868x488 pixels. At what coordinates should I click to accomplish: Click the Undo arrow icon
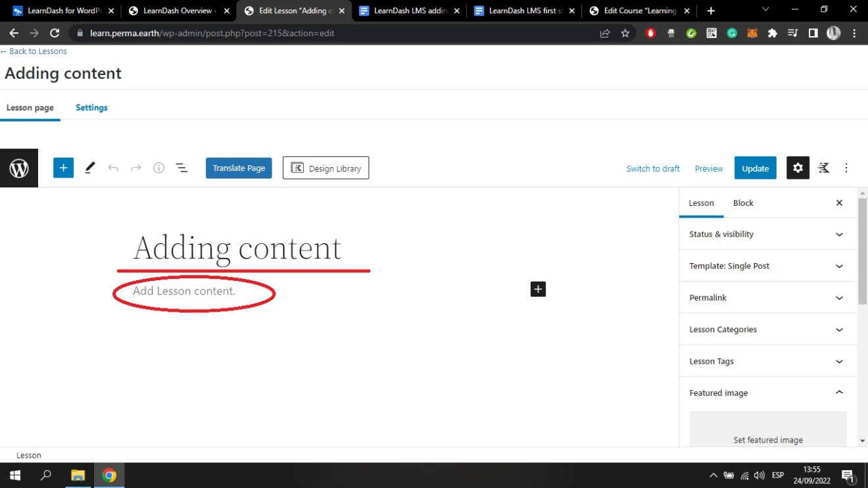(113, 168)
